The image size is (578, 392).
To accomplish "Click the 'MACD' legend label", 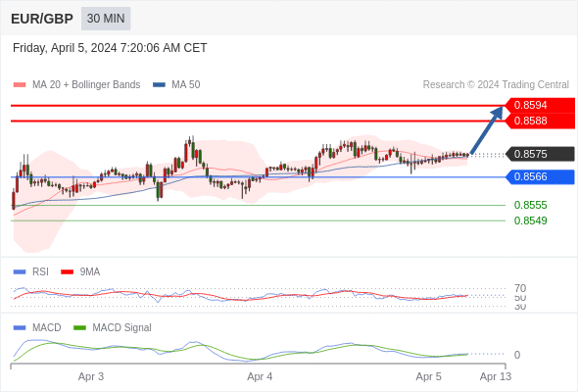I will click(x=46, y=328).
